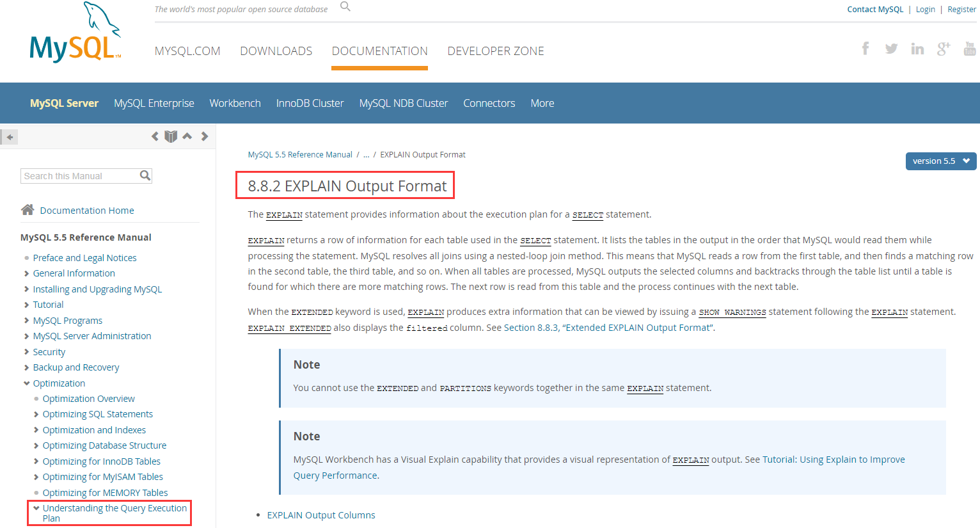Open the DOWNLOADS top menu

[276, 51]
